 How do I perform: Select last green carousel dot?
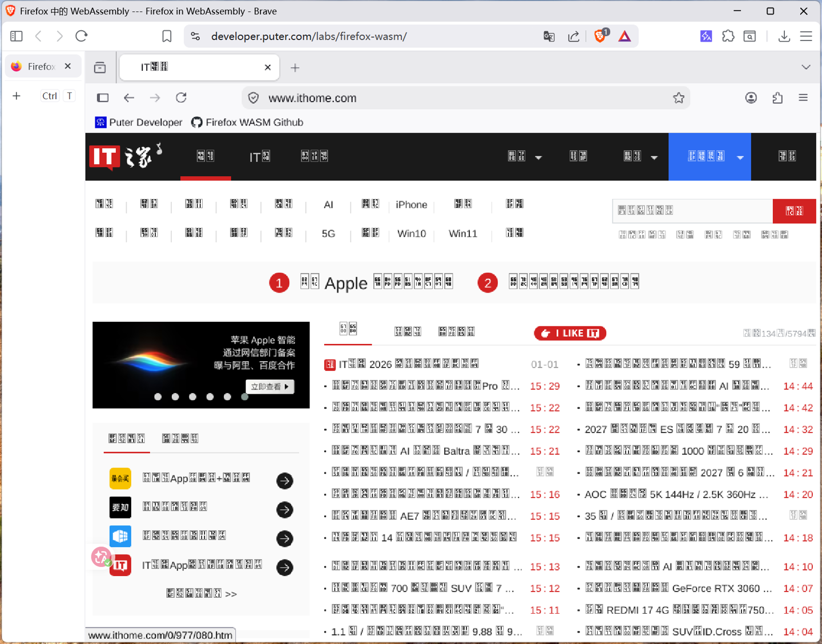point(245,397)
